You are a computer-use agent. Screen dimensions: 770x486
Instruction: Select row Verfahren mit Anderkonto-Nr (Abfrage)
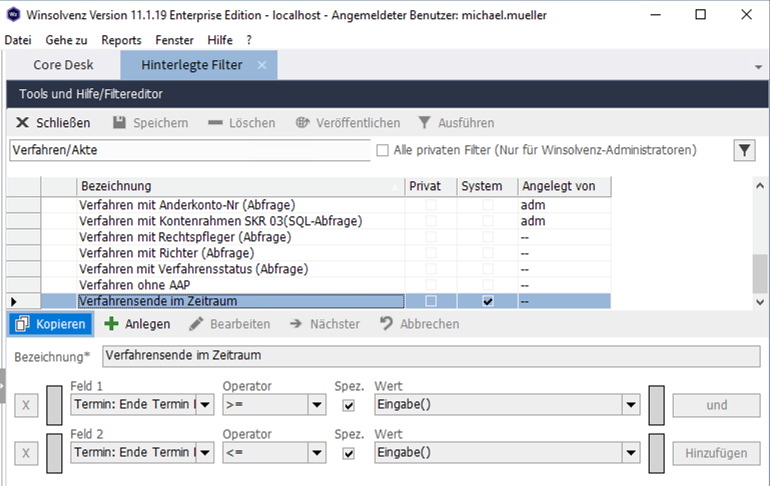[309, 205]
